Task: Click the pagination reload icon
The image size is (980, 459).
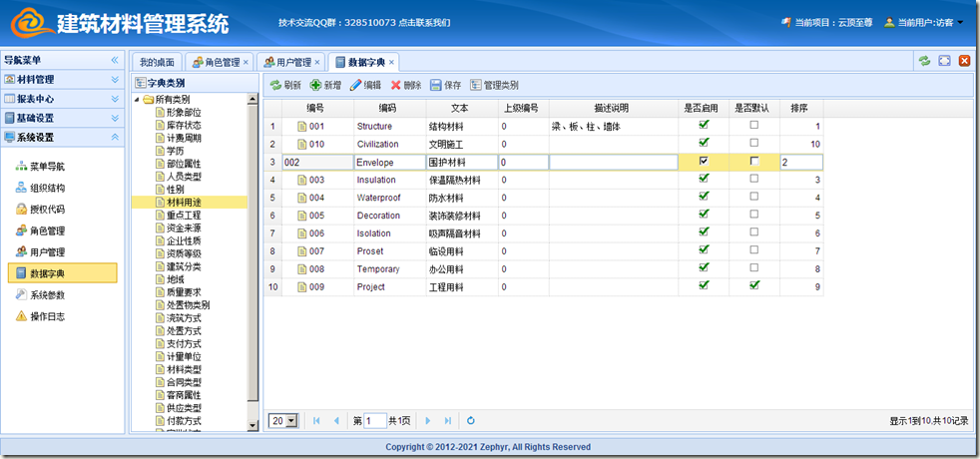Action: pyautogui.click(x=471, y=421)
